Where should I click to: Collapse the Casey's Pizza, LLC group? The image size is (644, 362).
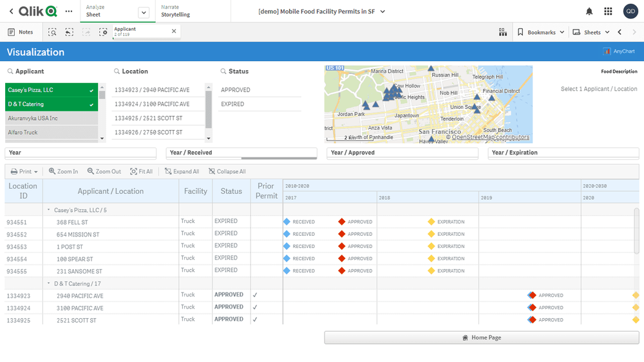click(x=48, y=210)
